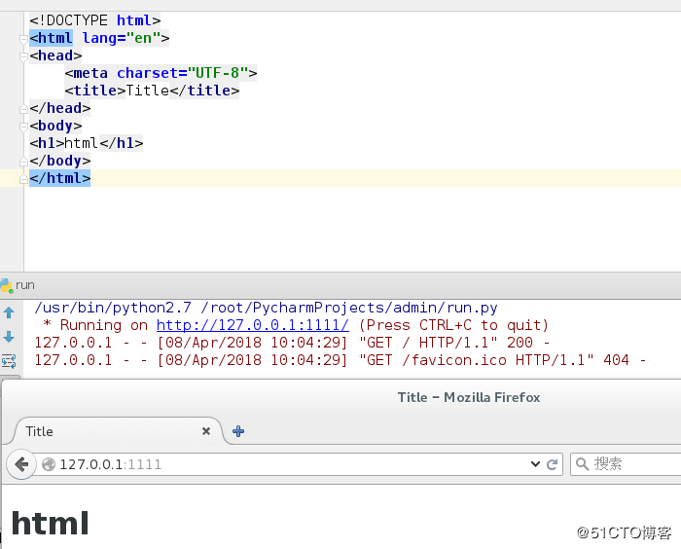Click the search magnifier icon
Image resolution: width=681 pixels, height=549 pixels.
tap(582, 464)
